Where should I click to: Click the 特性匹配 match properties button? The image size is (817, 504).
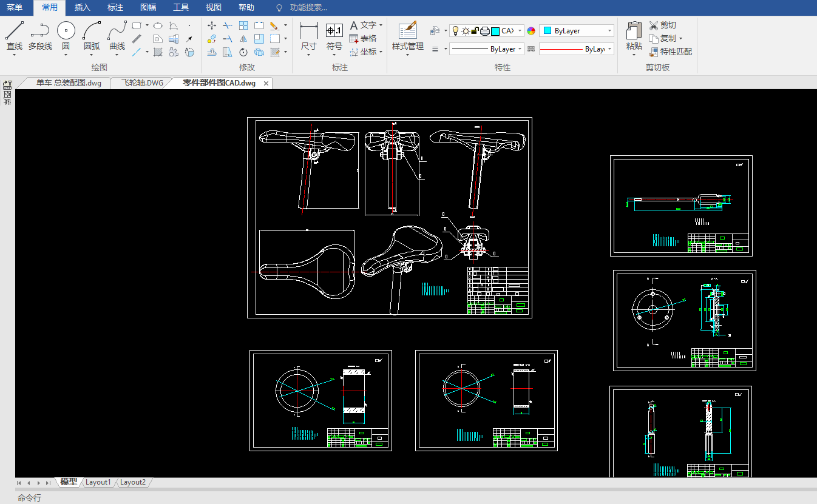click(670, 52)
